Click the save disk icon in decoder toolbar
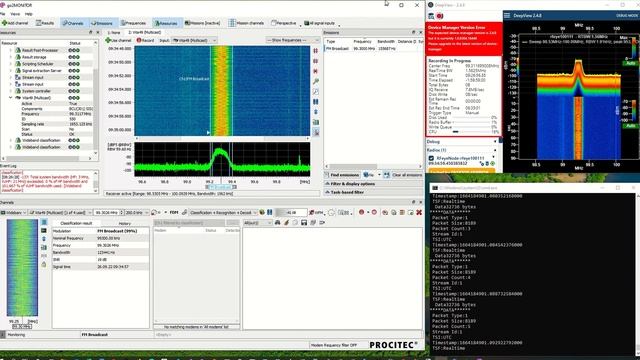This screenshot has height=360, width=640. pos(304,222)
